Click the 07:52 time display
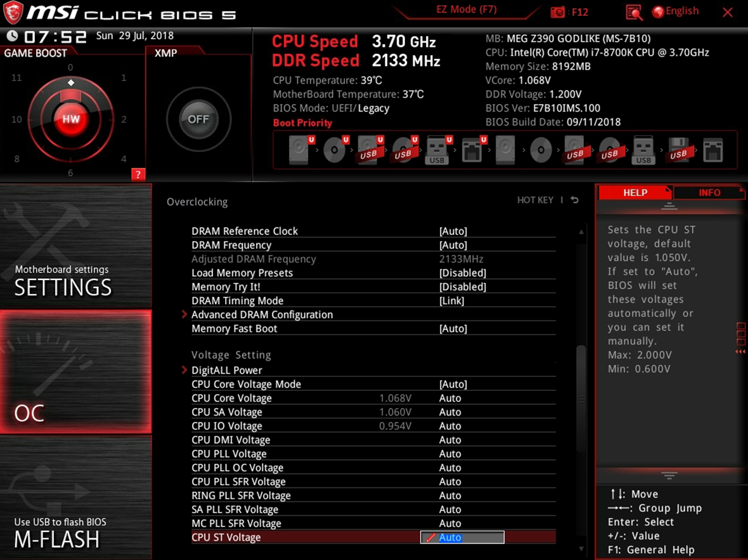Screen dimensions: 748x560 pyautogui.click(x=55, y=37)
